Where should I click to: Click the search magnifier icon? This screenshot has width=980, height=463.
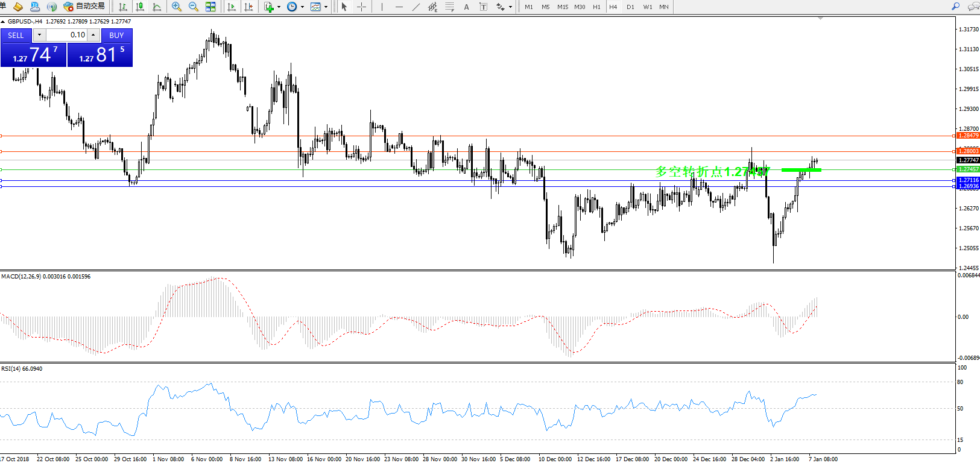tap(955, 7)
